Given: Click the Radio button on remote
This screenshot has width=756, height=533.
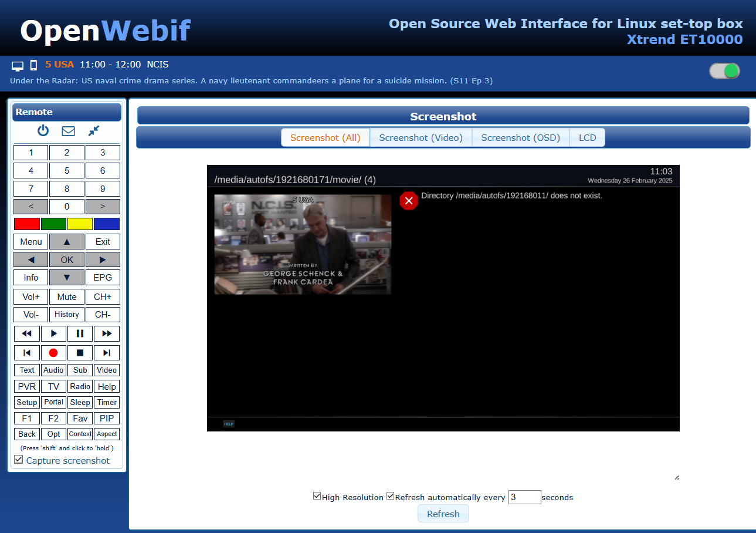Looking at the screenshot, I should (x=80, y=386).
